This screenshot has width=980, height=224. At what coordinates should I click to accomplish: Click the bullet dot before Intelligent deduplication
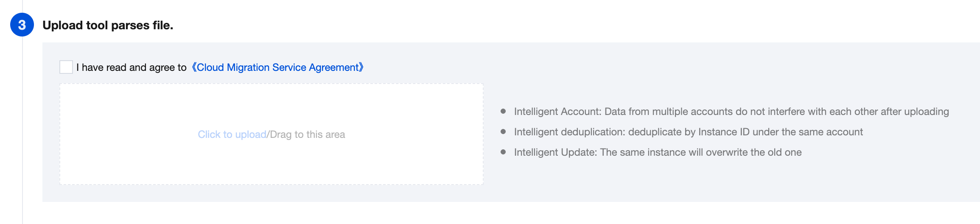click(503, 132)
